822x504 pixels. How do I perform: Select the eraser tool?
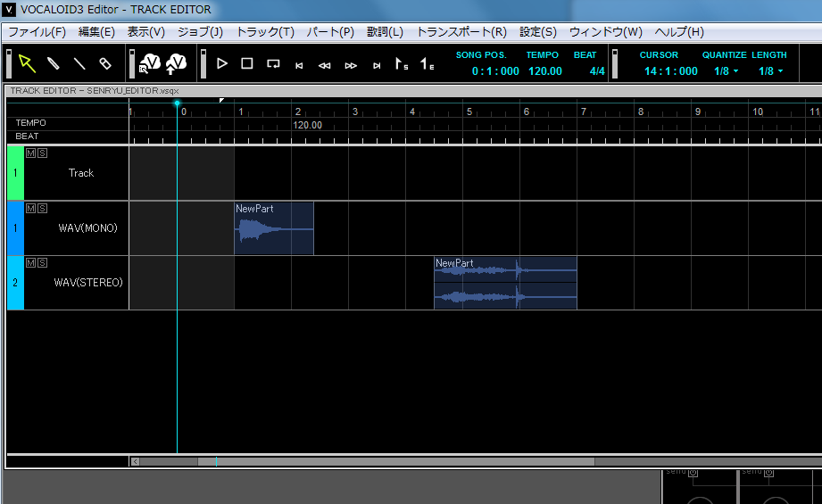(x=105, y=63)
